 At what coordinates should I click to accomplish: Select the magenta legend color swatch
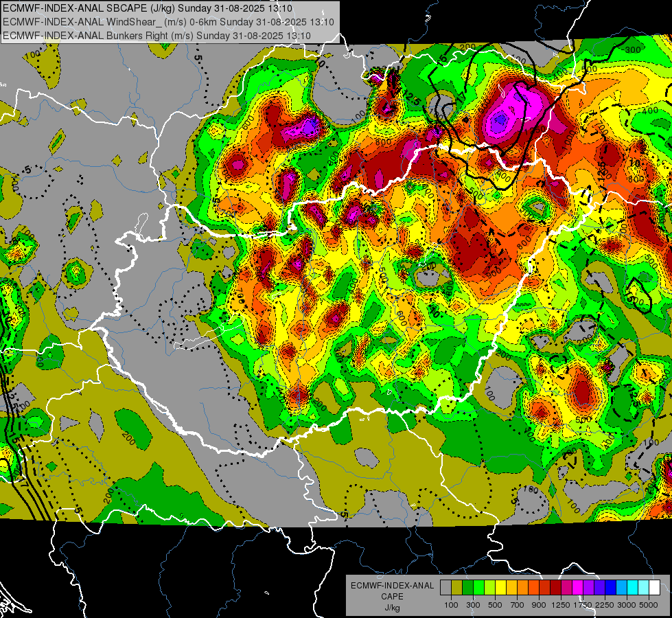pos(578,588)
